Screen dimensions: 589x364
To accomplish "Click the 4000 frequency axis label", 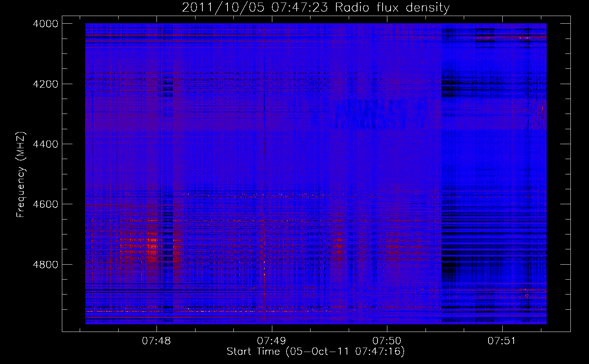I will coord(46,24).
